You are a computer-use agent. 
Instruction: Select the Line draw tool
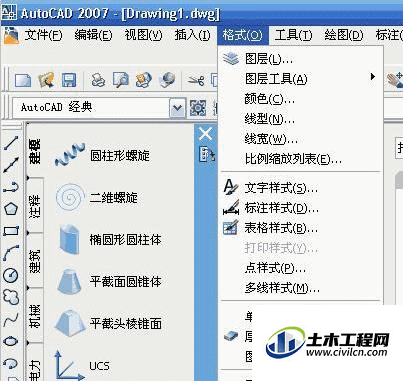click(11, 143)
